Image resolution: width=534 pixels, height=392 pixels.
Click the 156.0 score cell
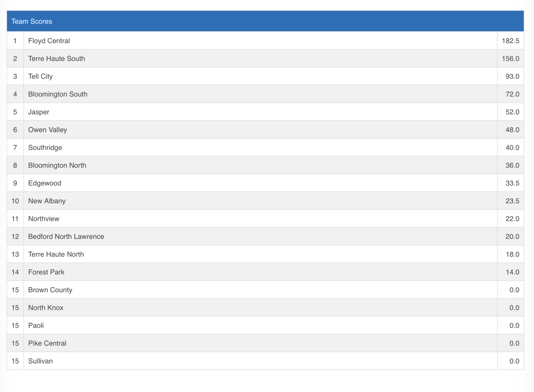click(x=510, y=58)
